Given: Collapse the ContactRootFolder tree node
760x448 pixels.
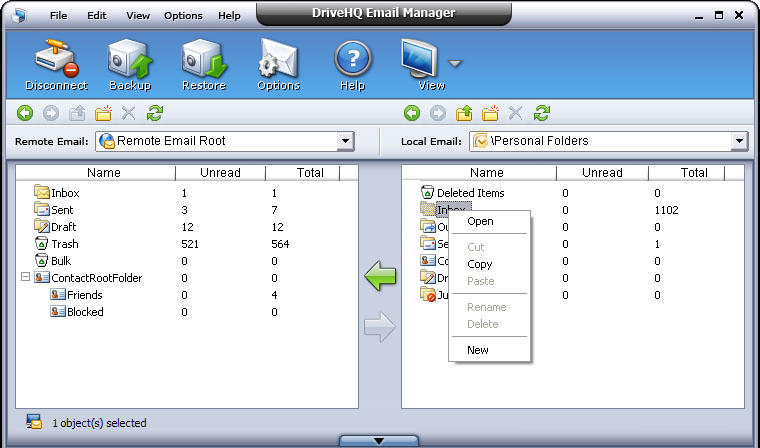Looking at the screenshot, I should point(25,278).
